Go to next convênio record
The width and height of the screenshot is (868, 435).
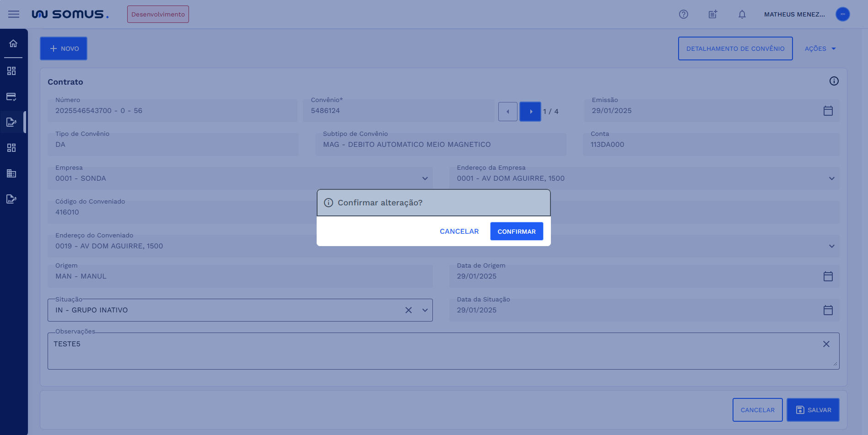click(530, 112)
